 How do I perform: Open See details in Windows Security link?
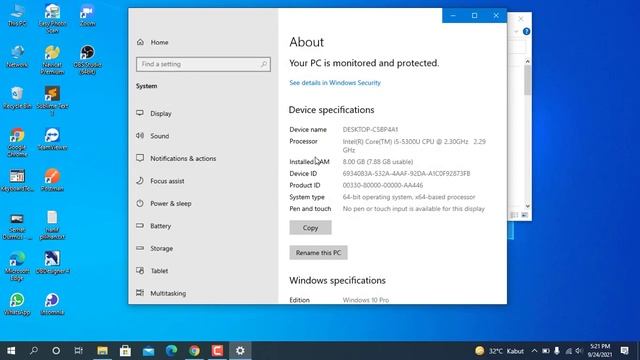click(335, 82)
